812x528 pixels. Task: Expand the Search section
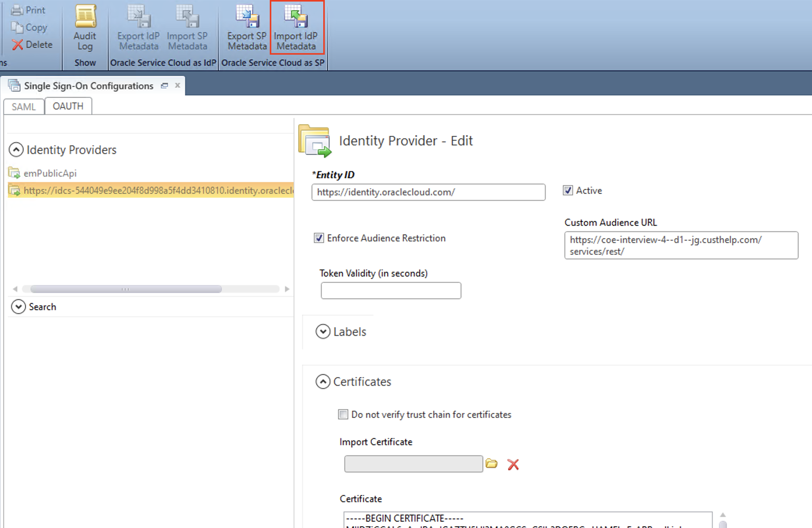point(18,307)
